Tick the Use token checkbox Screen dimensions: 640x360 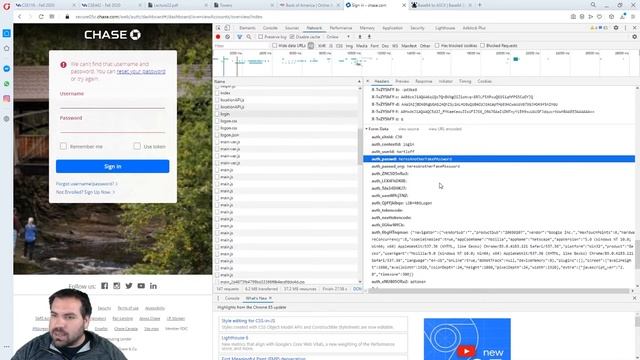[137, 146]
